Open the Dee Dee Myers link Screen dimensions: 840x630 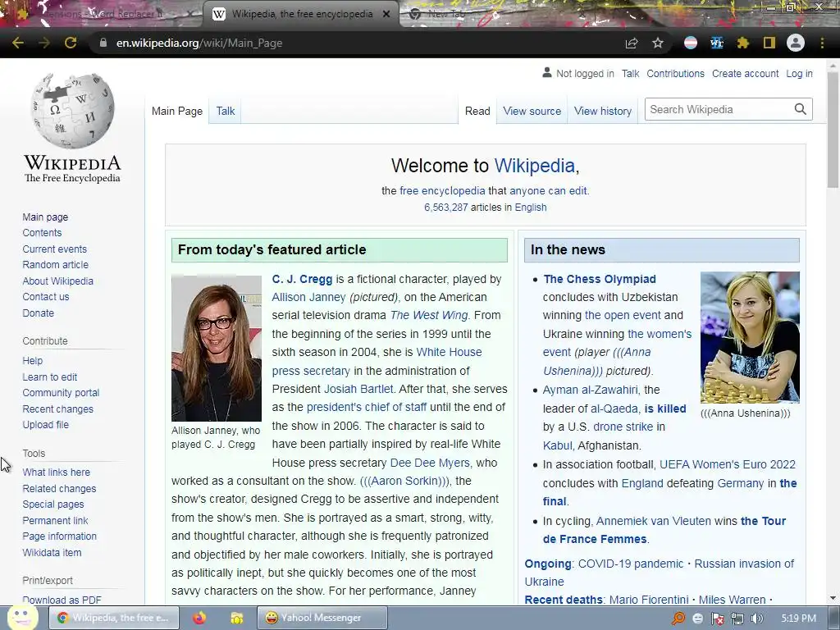(x=430, y=463)
